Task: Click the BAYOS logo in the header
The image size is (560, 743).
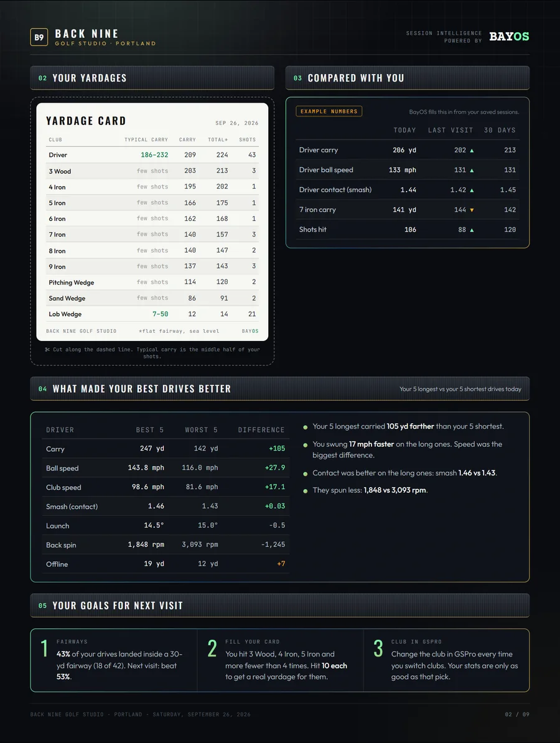Action: 509,37
